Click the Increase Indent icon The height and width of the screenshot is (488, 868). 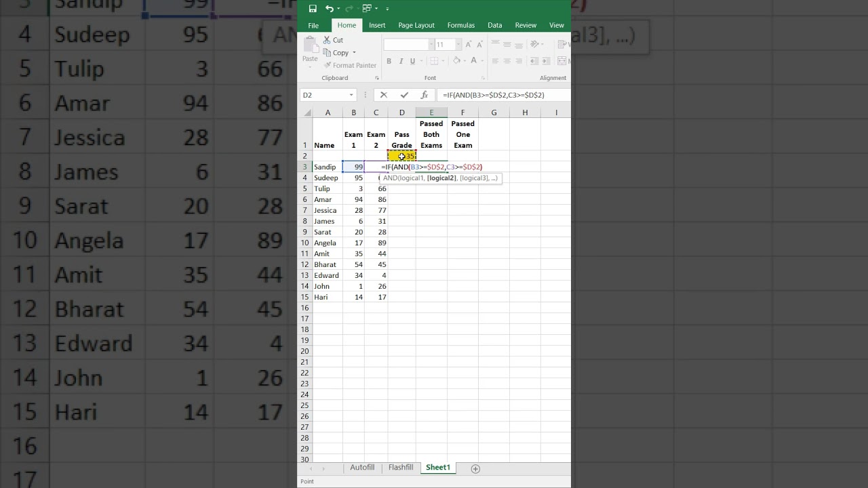tap(546, 61)
